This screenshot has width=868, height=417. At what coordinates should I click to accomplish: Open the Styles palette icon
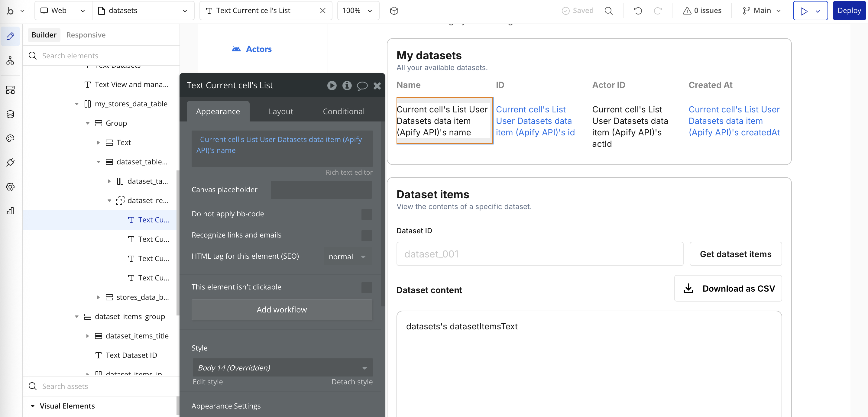[11, 138]
